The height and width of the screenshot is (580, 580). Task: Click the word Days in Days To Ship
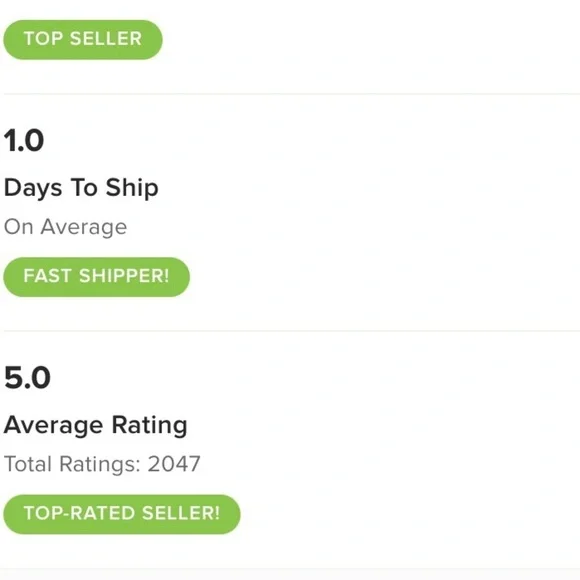click(33, 188)
